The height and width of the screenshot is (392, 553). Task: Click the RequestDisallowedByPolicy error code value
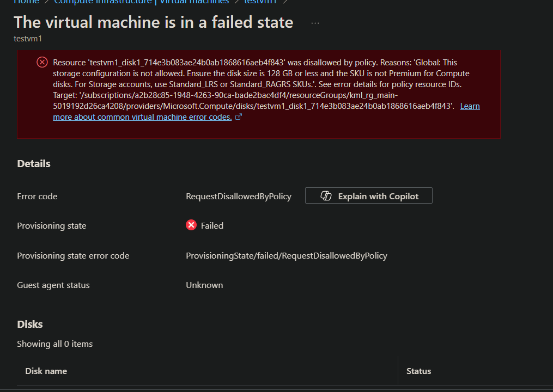click(239, 196)
